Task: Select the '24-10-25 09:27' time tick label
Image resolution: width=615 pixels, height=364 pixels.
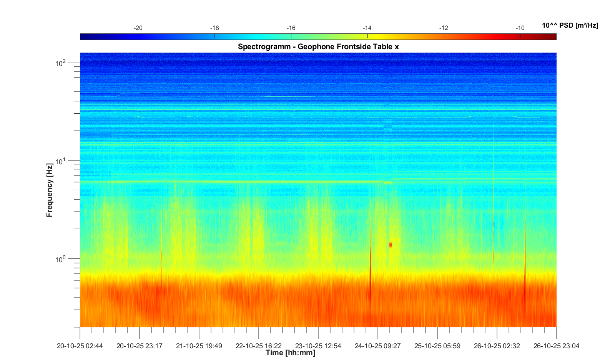Action: point(377,346)
